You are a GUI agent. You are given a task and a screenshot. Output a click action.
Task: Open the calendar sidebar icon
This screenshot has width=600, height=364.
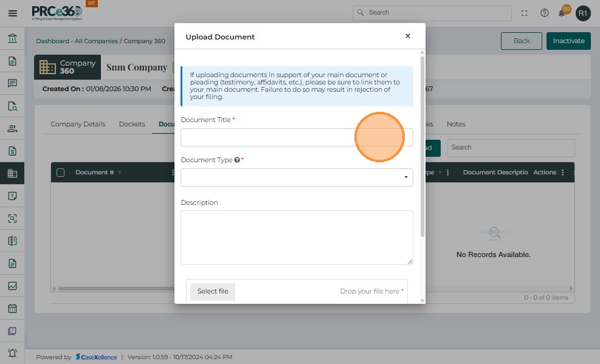[x=12, y=308]
